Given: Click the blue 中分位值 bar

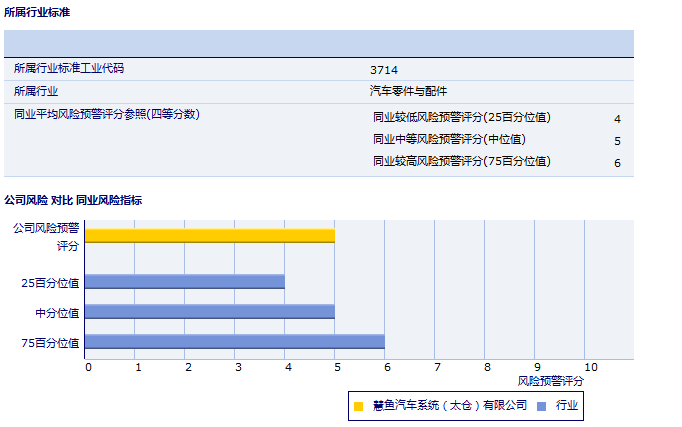Looking at the screenshot, I should click(x=209, y=312).
